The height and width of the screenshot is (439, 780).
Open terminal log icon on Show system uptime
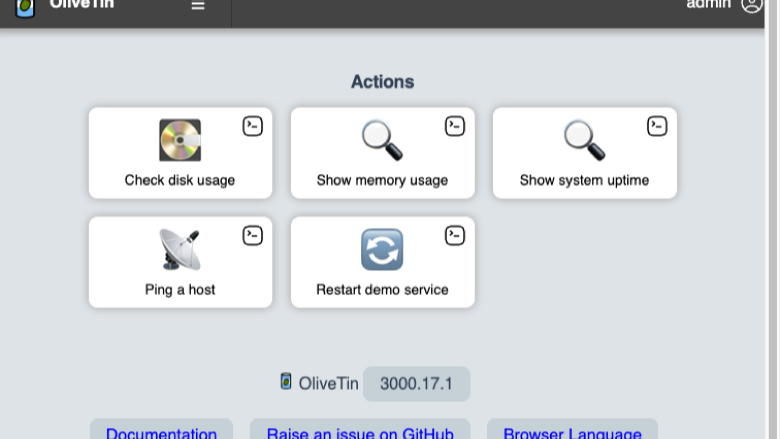coord(657,126)
